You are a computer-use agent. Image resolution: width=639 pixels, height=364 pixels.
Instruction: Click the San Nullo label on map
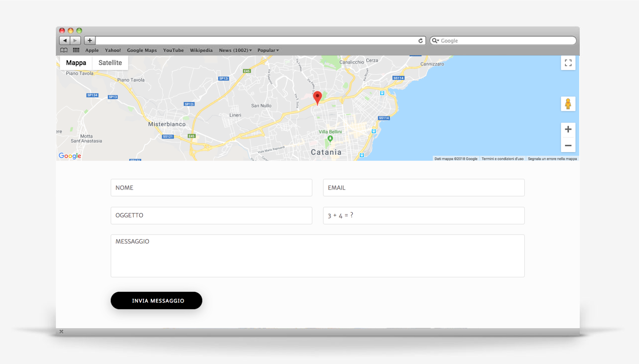tap(261, 106)
